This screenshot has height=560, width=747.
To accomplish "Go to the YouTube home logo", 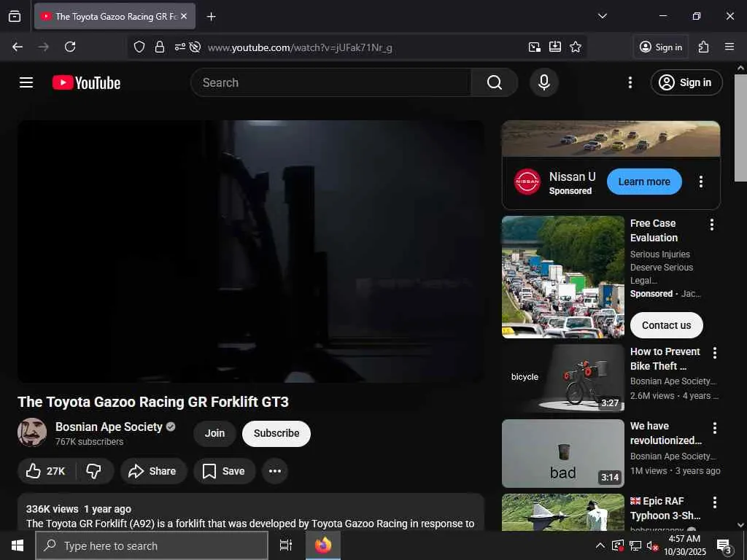I will tap(86, 82).
